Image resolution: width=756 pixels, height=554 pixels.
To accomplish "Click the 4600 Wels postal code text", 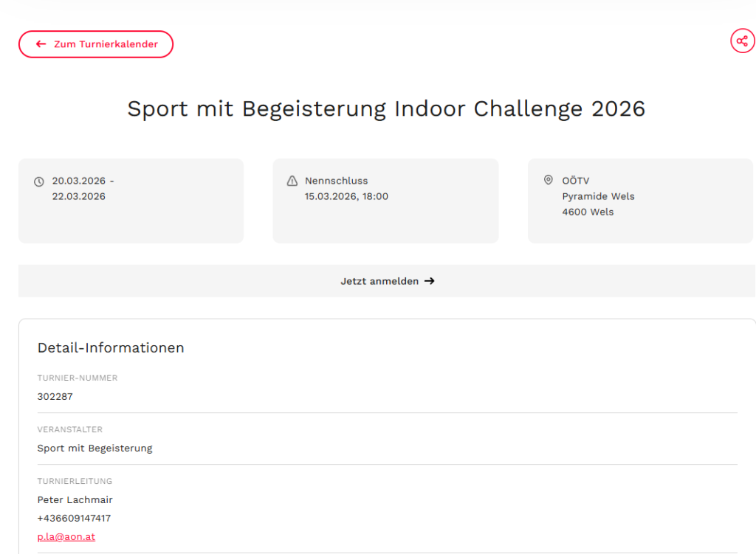I will pyautogui.click(x=588, y=212).
